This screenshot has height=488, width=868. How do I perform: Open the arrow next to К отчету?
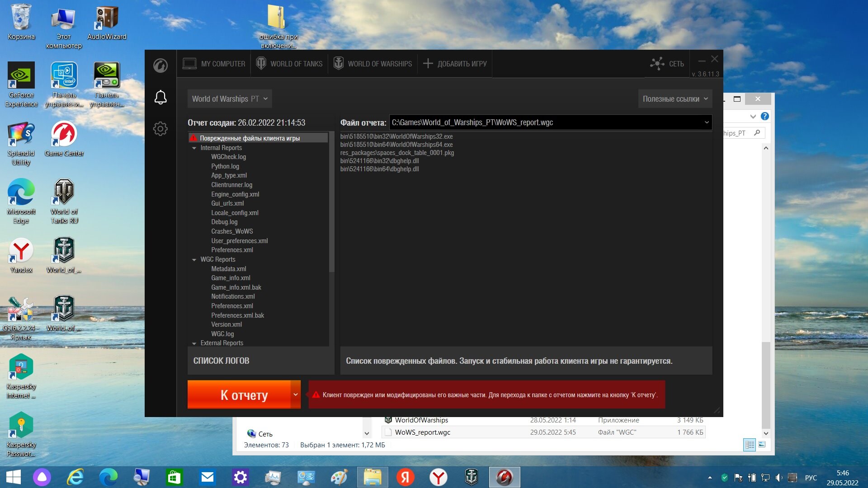(x=296, y=394)
